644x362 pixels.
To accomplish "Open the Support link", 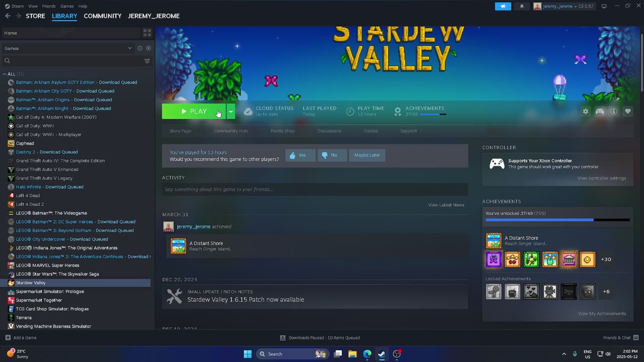I will (409, 131).
